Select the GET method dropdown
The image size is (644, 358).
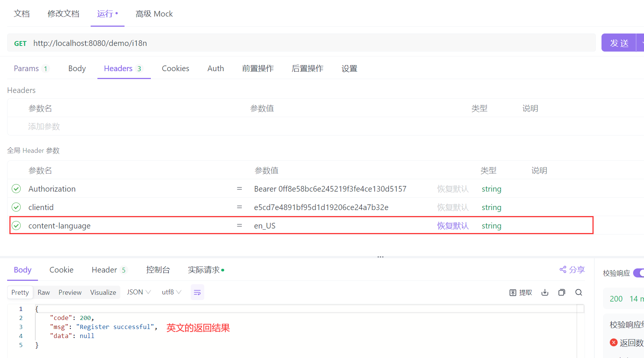point(20,43)
